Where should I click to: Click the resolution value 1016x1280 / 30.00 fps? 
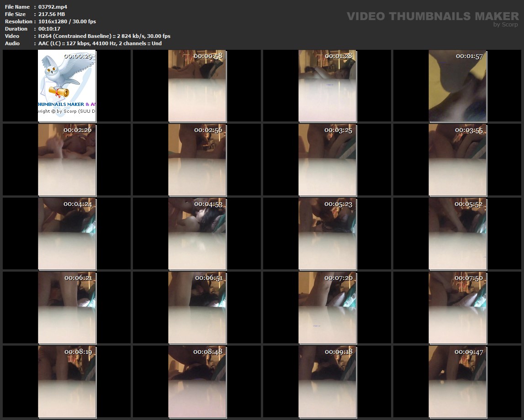tap(67, 21)
